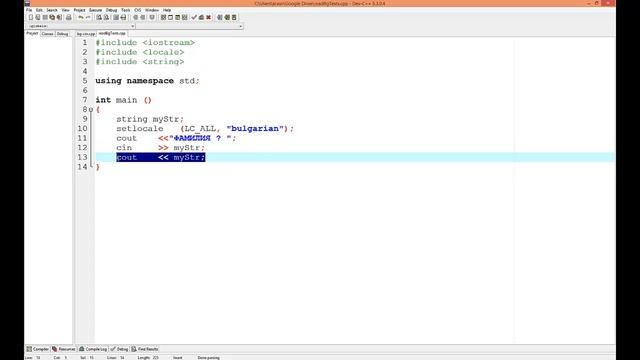Switch to the Classes tab in left panel
Viewport: 640px width, 360px height.
click(x=47, y=34)
